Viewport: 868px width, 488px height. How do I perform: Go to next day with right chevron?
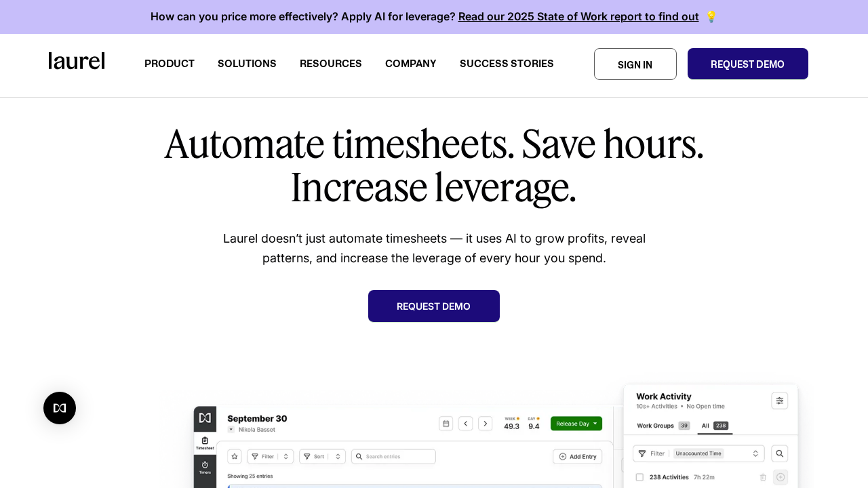(485, 424)
